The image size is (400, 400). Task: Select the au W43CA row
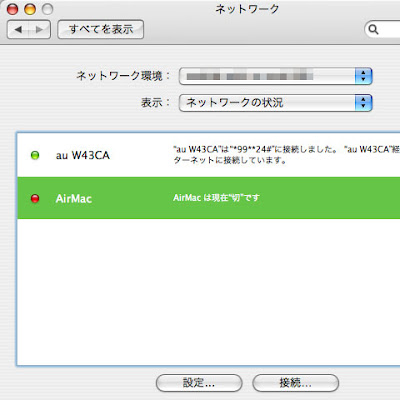(x=209, y=155)
